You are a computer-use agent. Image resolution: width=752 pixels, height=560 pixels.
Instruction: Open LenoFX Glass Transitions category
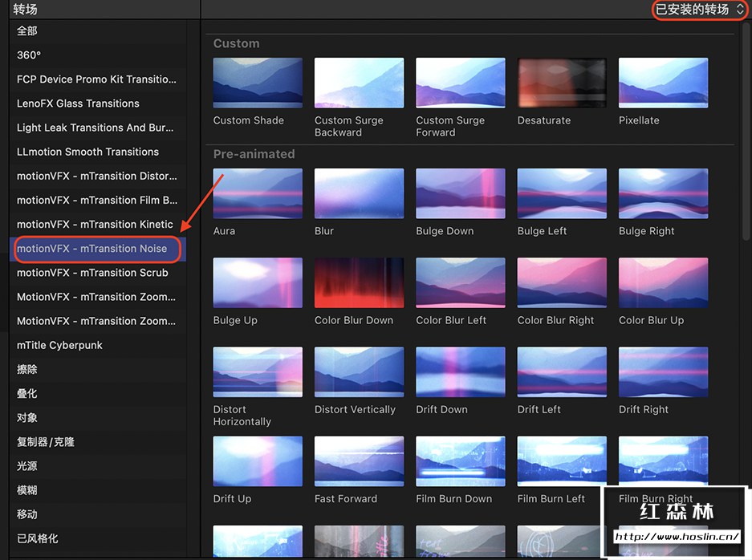tap(78, 103)
